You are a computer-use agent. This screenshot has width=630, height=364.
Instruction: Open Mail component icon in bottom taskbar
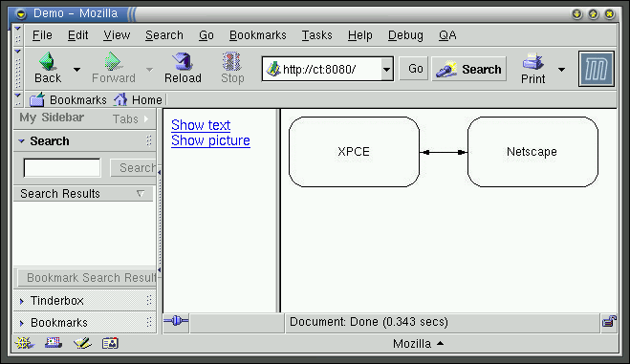(53, 343)
